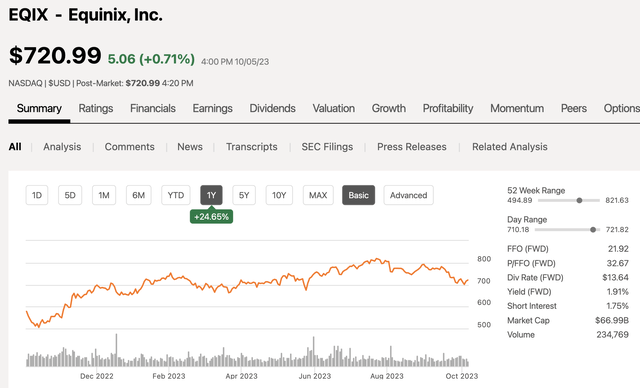Open the Peers tab

pyautogui.click(x=573, y=109)
